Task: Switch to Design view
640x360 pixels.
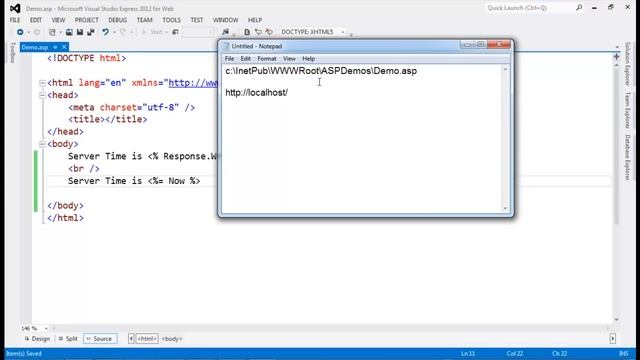Action: click(x=37, y=339)
